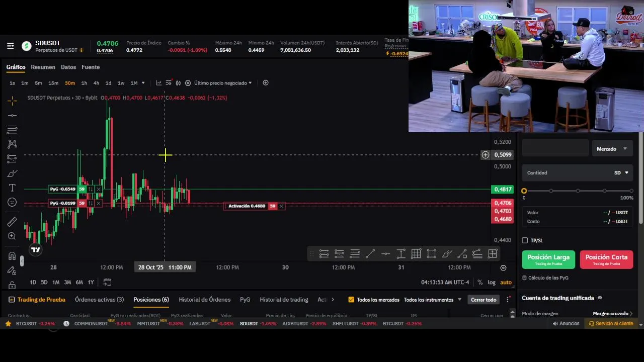Viewport: 644px width, 362px height.
Task: Toggle lock all drawings padlock
Action: click(12, 285)
